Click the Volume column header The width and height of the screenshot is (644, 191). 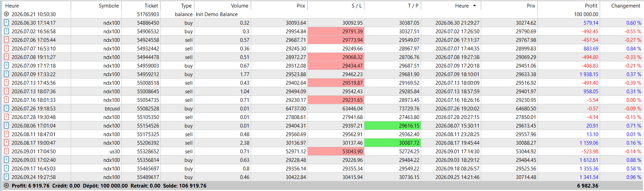239,5
